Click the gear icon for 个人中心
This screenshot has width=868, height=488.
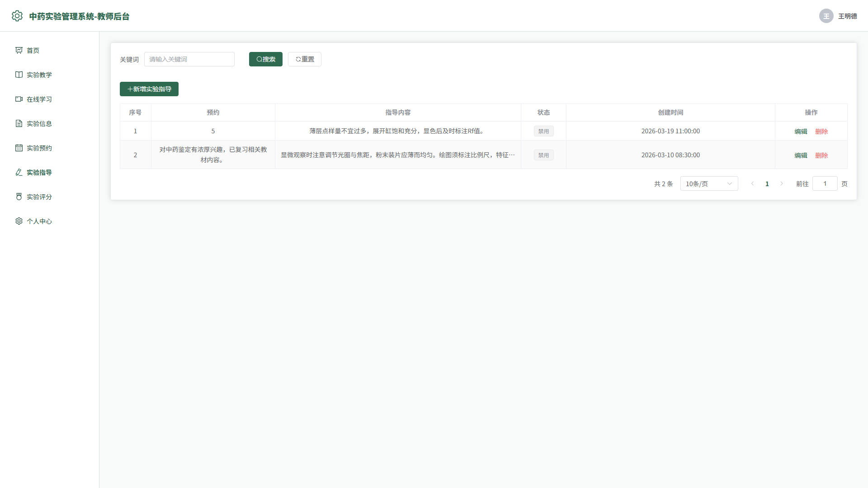coord(19,221)
